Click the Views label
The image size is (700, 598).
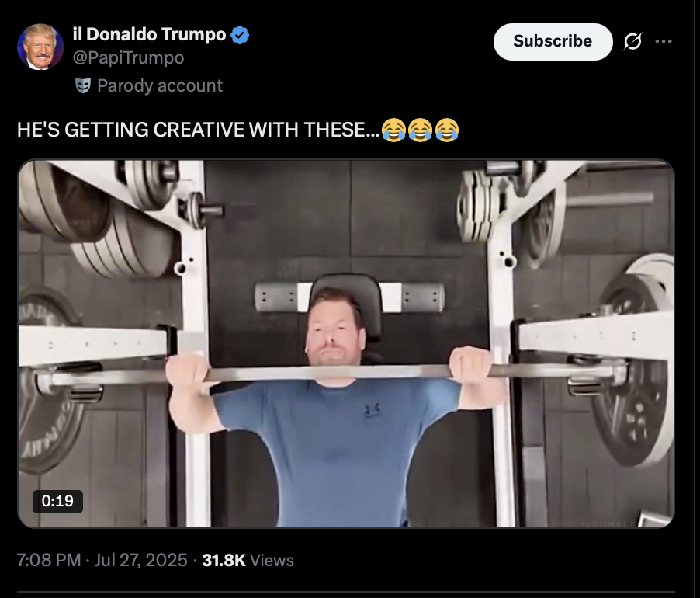coord(272,561)
